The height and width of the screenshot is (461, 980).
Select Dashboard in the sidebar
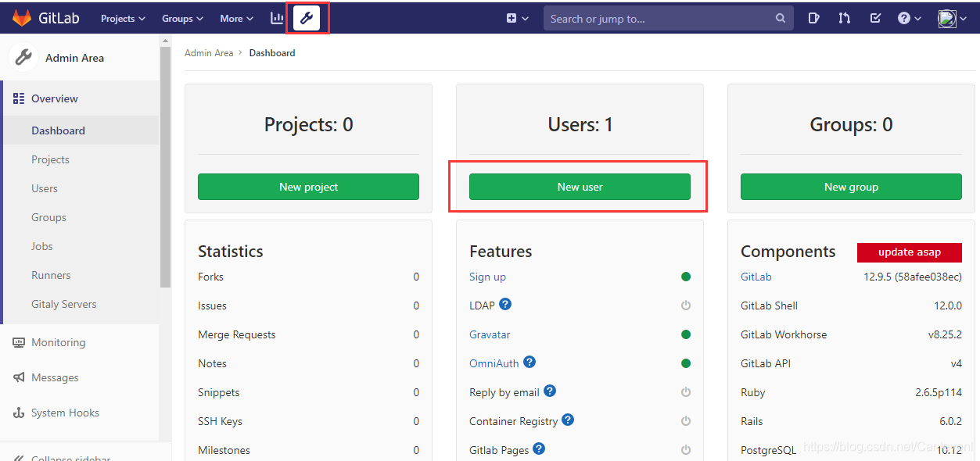pos(81,130)
